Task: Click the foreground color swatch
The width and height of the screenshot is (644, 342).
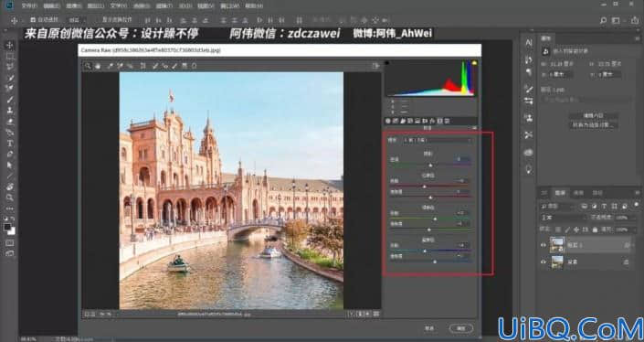Action: pyautogui.click(x=7, y=227)
